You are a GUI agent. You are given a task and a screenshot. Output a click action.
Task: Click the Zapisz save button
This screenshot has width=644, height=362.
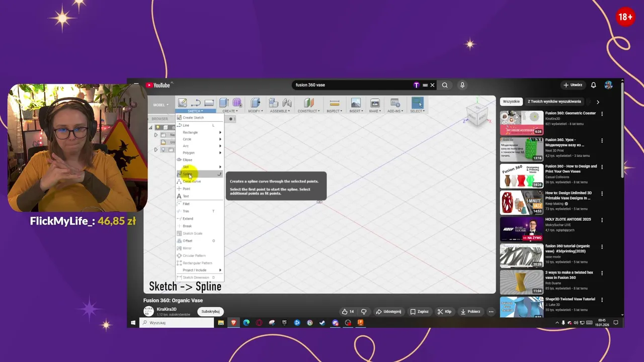click(x=420, y=312)
